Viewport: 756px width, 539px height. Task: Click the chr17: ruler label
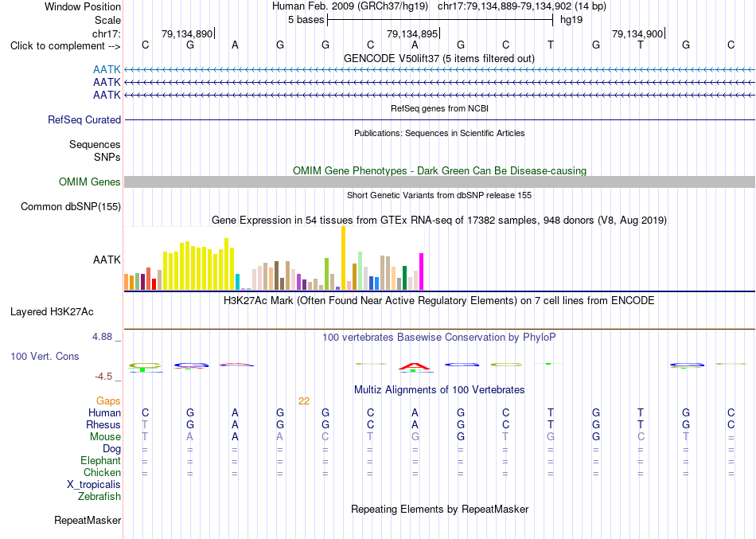click(x=106, y=33)
